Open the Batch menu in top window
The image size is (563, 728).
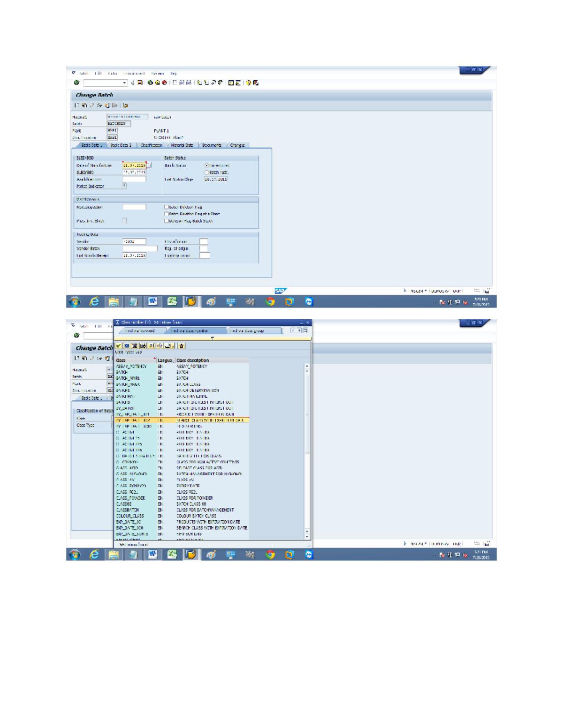pos(84,74)
